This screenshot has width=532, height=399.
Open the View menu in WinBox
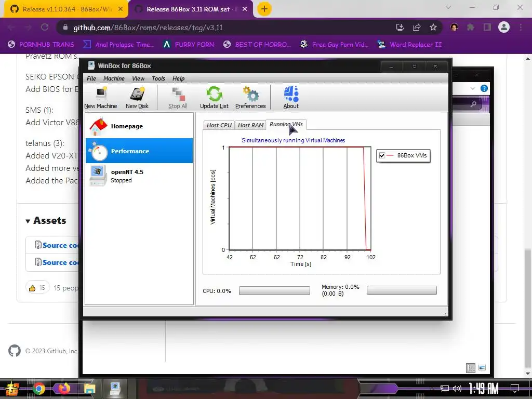click(x=138, y=78)
